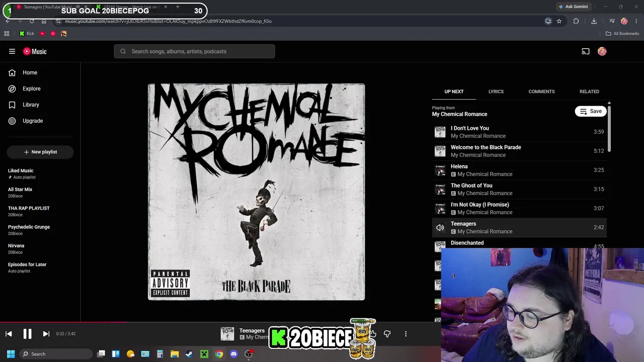The height and width of the screenshot is (362, 644).
Task: Click the speaker icon on Teenagers row
Action: click(440, 227)
